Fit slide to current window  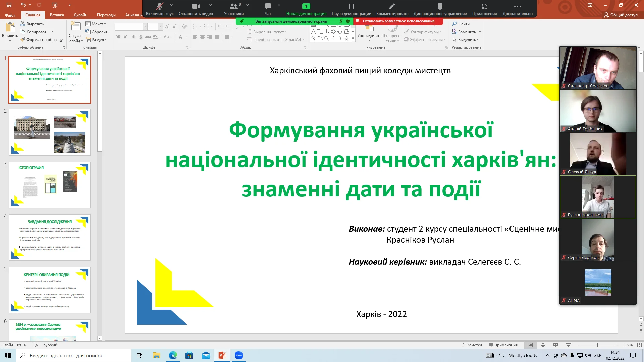coord(639,345)
